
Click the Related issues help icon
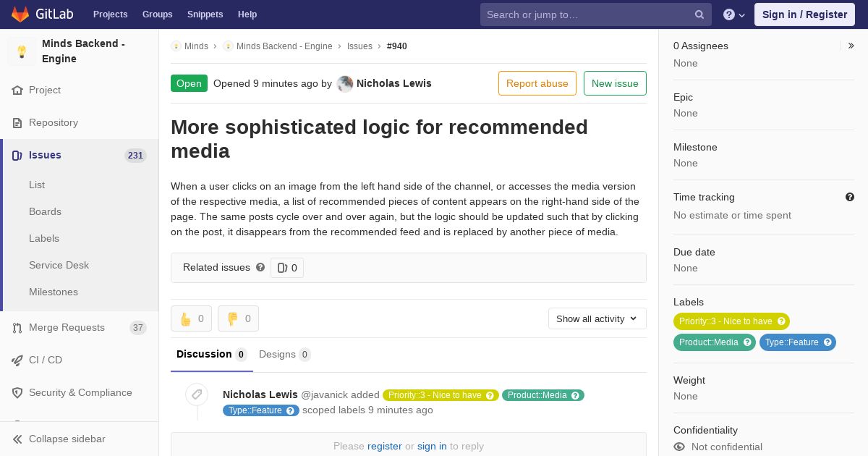[x=260, y=267]
